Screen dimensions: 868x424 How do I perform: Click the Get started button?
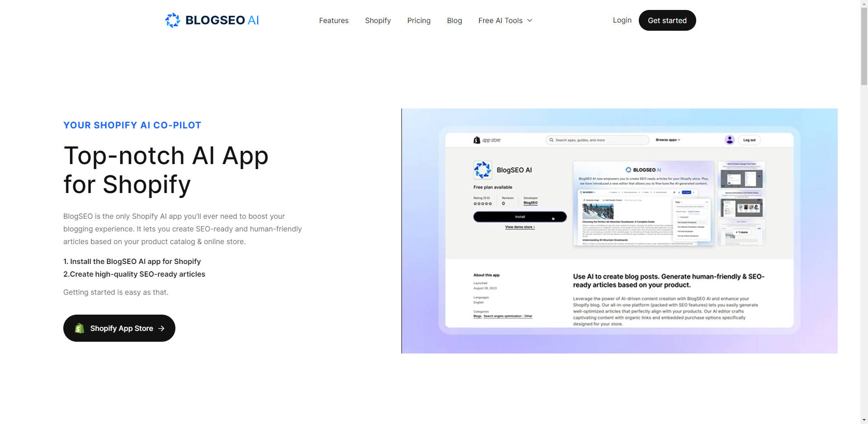667,20
